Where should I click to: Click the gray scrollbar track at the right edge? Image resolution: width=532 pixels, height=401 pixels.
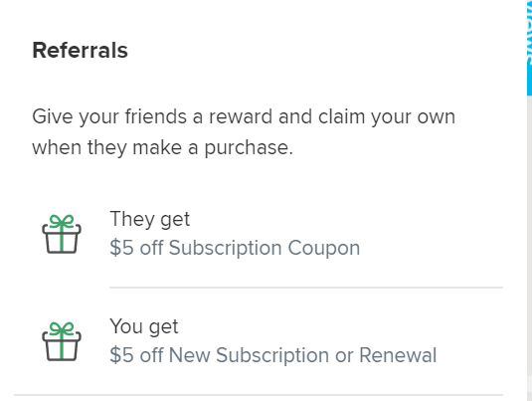529,248
